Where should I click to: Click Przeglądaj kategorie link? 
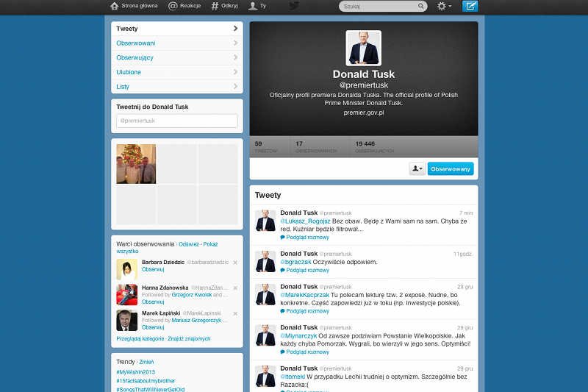pos(140,339)
